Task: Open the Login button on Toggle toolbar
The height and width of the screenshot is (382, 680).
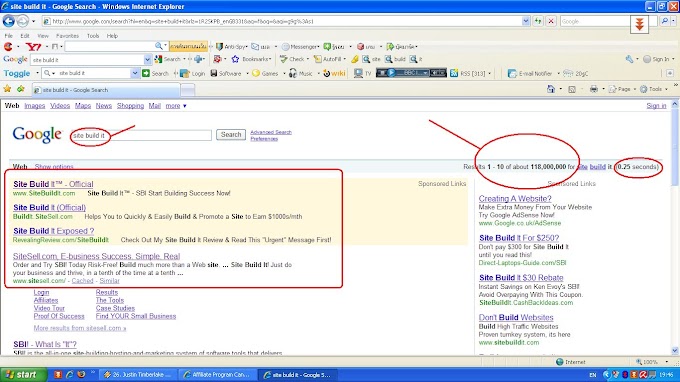Action: tap(193, 73)
